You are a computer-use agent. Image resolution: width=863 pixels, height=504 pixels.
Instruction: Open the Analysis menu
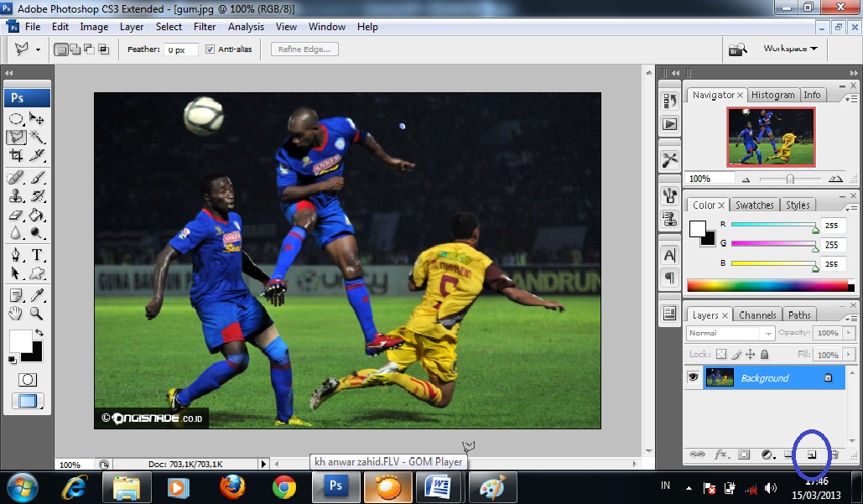(x=246, y=26)
